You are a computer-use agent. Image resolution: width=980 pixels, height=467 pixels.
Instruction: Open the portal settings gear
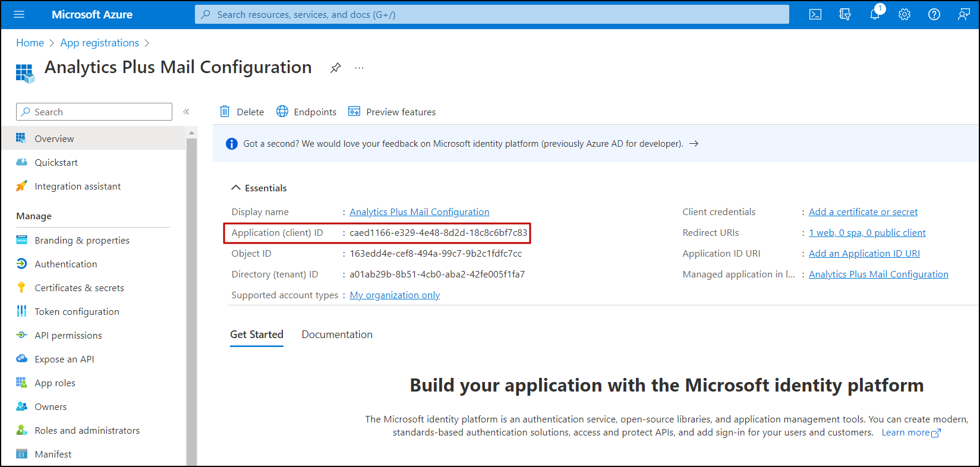coord(905,14)
